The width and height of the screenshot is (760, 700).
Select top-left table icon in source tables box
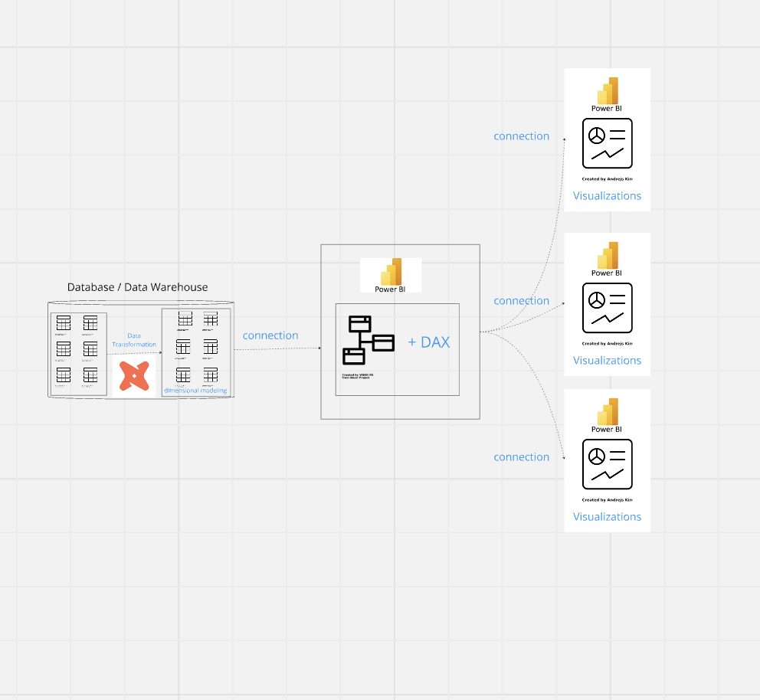click(x=64, y=322)
